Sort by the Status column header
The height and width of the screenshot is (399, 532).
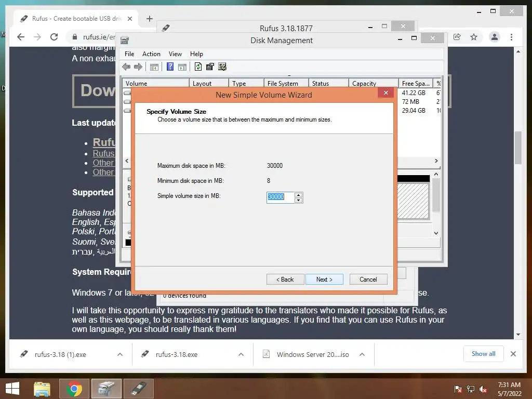pyautogui.click(x=328, y=83)
